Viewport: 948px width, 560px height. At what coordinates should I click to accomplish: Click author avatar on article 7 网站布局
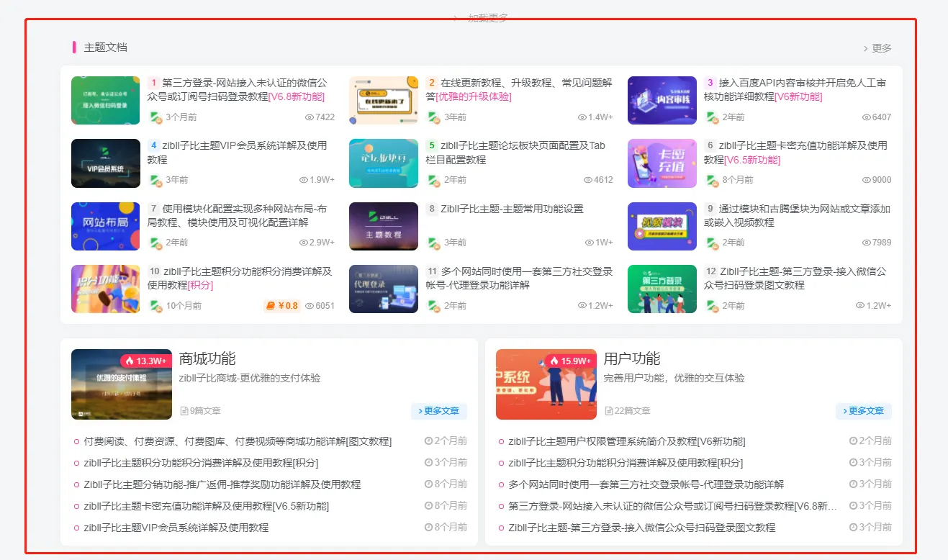point(155,243)
